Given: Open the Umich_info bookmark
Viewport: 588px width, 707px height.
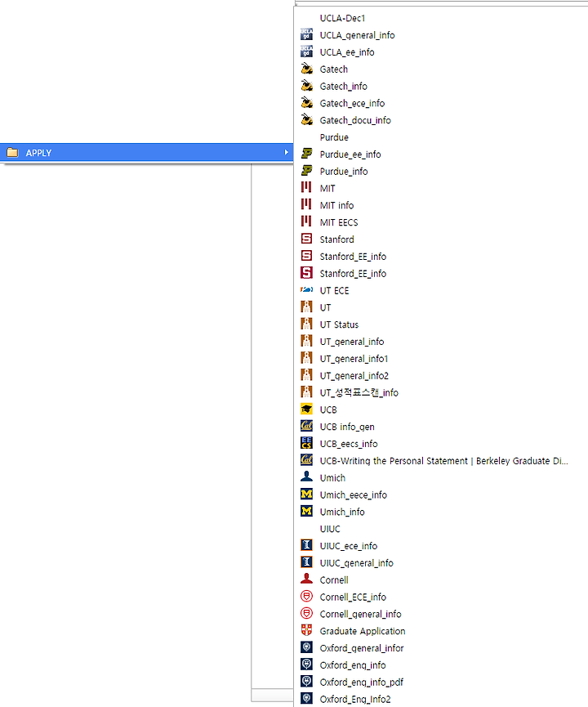Looking at the screenshot, I should pos(342,512).
